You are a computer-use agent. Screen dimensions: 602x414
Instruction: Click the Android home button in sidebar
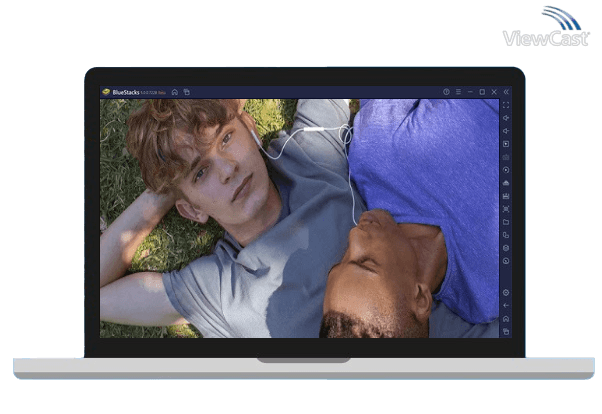coord(506,319)
